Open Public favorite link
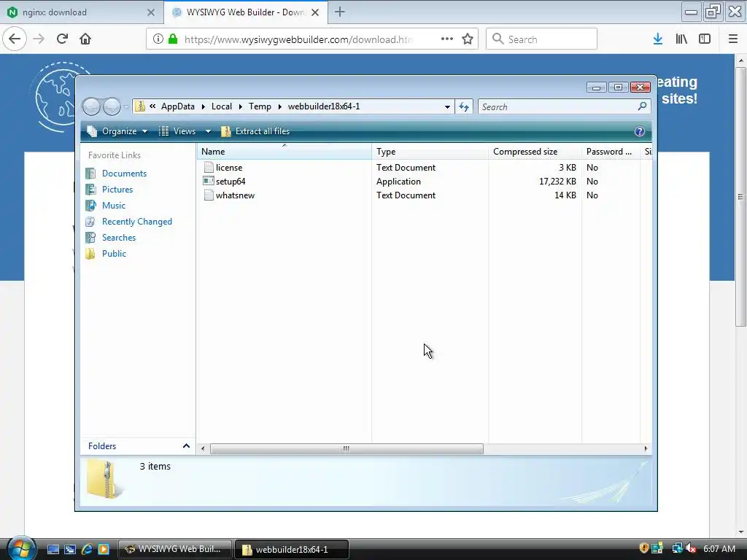Viewport: 747px width, 560px height. pyautogui.click(x=114, y=253)
